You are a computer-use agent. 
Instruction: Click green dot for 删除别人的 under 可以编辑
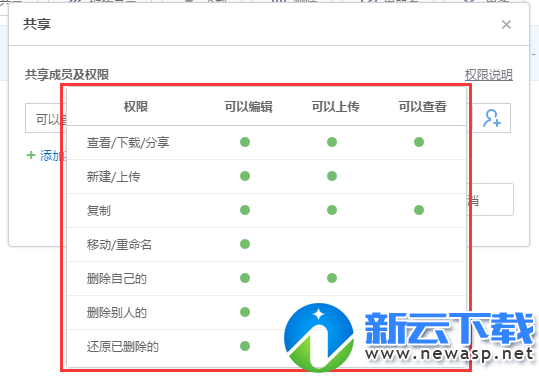coord(245,312)
